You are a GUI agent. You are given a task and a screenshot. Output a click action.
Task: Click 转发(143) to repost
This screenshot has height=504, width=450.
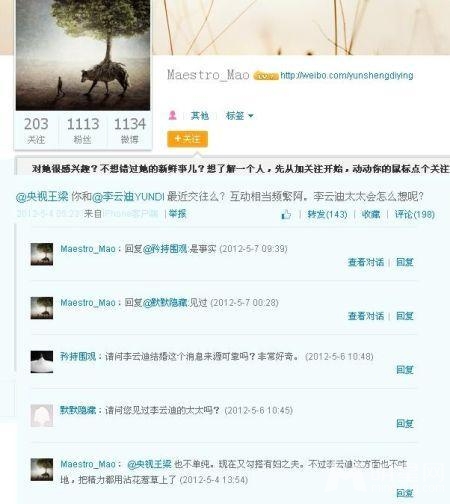pos(327,214)
